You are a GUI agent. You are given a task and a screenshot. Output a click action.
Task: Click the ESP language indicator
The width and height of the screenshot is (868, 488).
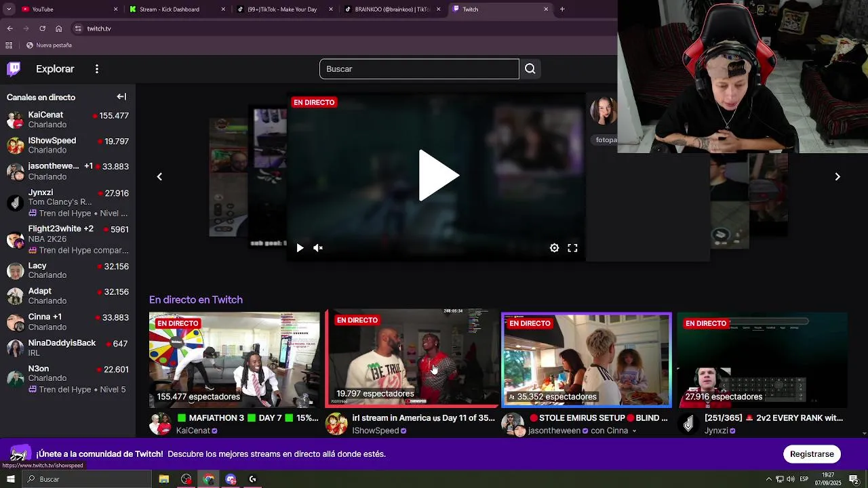pos(804,479)
